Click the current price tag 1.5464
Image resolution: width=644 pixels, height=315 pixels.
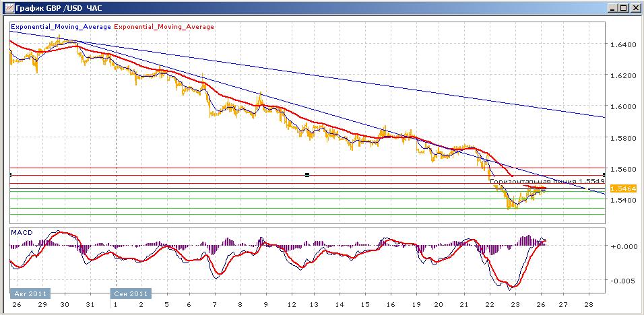coord(623,189)
